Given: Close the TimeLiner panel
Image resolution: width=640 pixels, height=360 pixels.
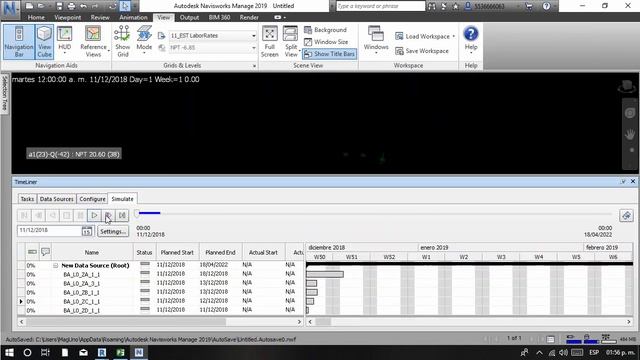Looking at the screenshot, I should pyautogui.click(x=633, y=181).
